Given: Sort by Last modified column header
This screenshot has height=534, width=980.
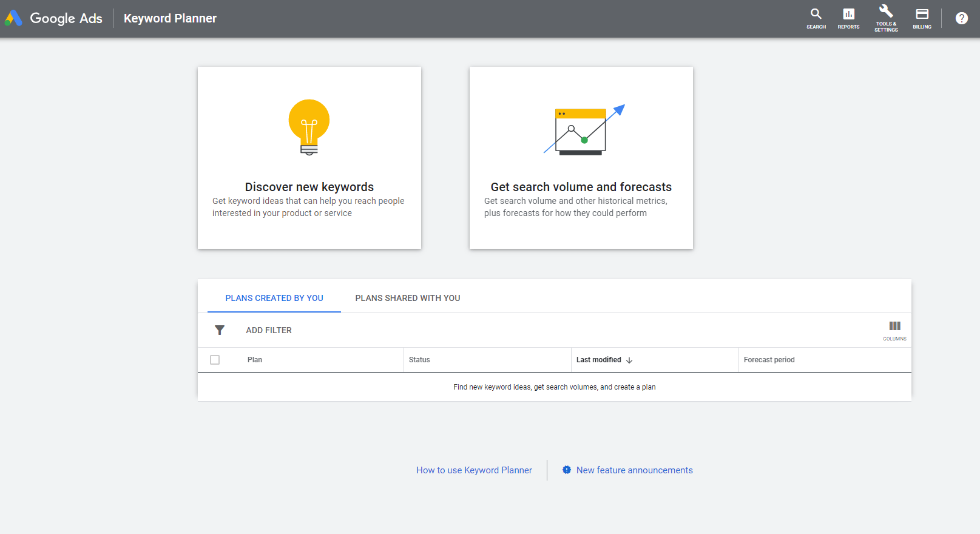Looking at the screenshot, I should (x=599, y=360).
